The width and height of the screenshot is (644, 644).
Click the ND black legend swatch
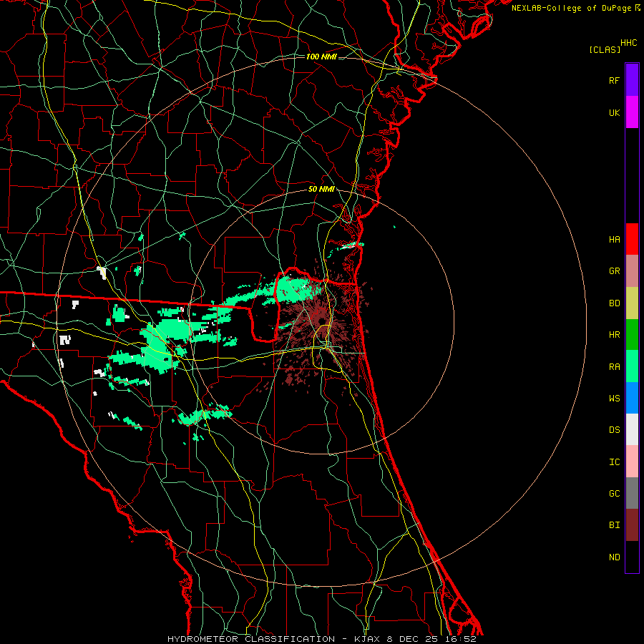click(632, 557)
